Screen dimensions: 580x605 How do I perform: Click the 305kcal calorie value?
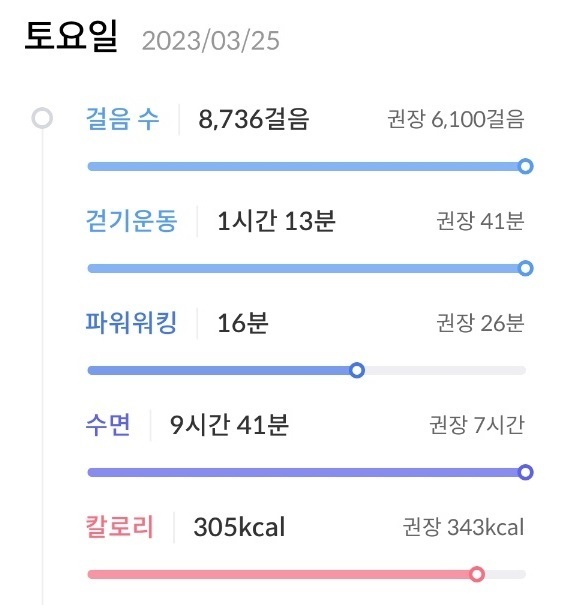point(239,527)
